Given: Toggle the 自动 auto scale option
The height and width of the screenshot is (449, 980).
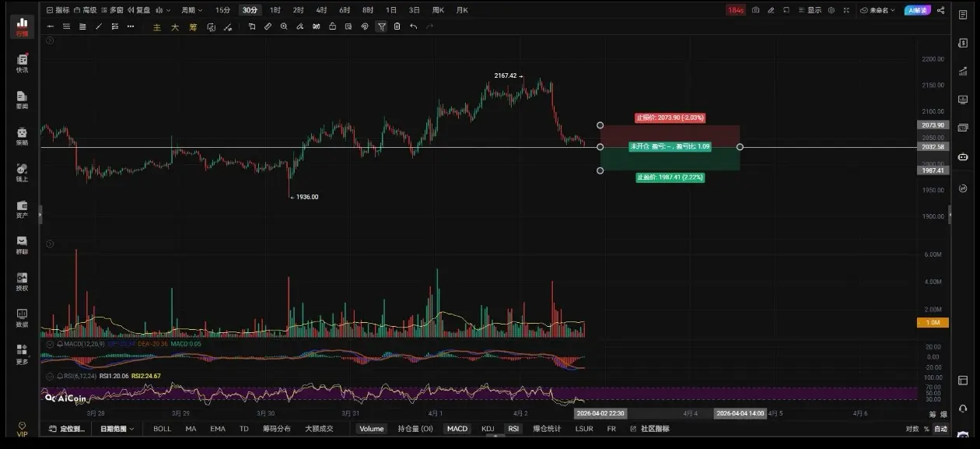Looking at the screenshot, I should point(940,429).
